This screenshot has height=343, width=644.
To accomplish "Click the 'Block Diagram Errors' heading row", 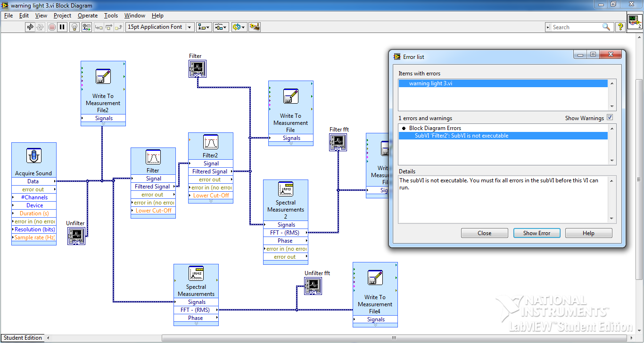I will 503,128.
